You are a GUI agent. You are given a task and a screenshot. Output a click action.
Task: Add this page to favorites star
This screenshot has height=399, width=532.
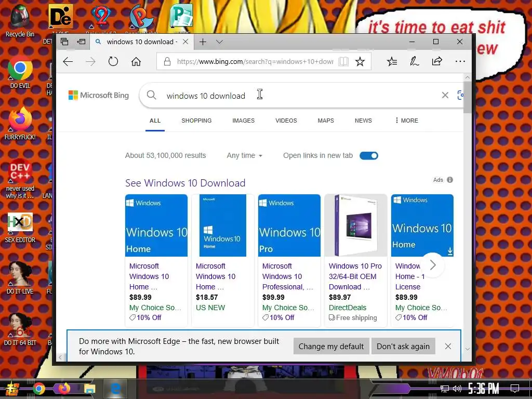click(x=360, y=61)
